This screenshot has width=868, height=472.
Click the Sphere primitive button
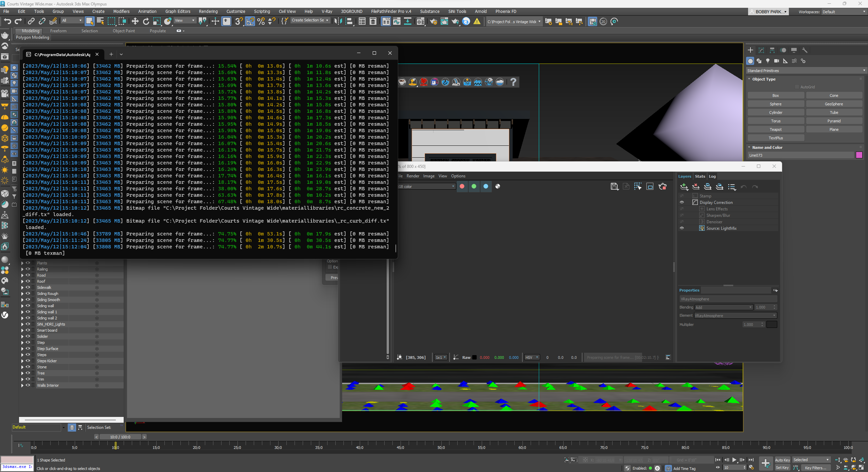[x=776, y=104]
